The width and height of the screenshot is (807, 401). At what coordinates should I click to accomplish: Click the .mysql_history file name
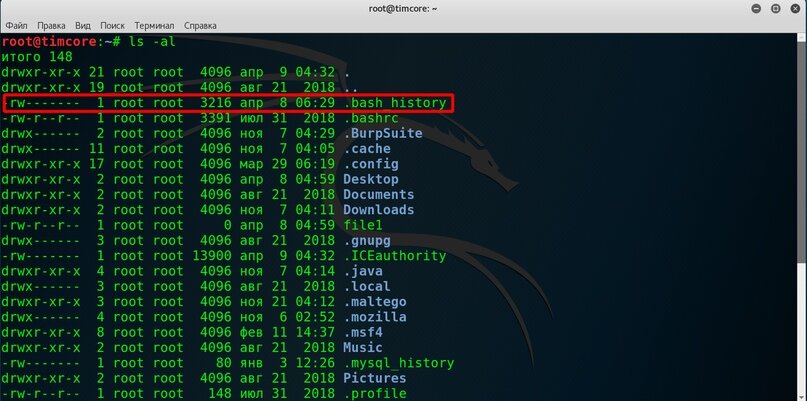(x=399, y=363)
